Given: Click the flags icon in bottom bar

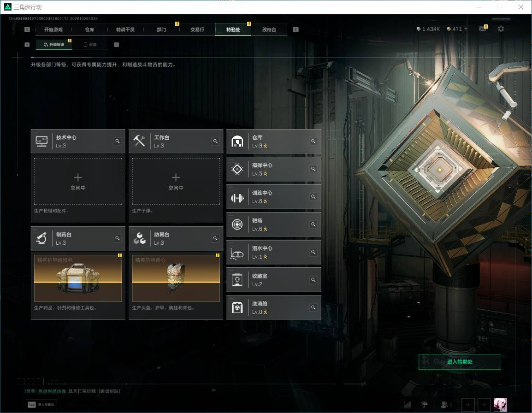Looking at the screenshot, I should (x=425, y=405).
